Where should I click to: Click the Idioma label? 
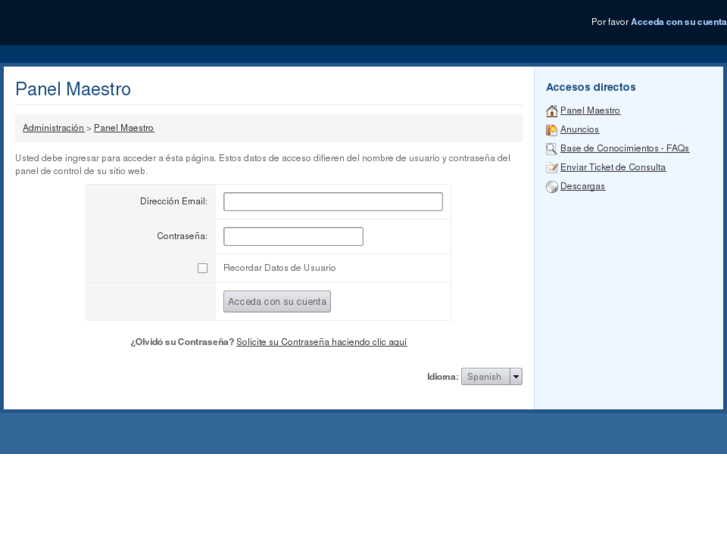(443, 377)
